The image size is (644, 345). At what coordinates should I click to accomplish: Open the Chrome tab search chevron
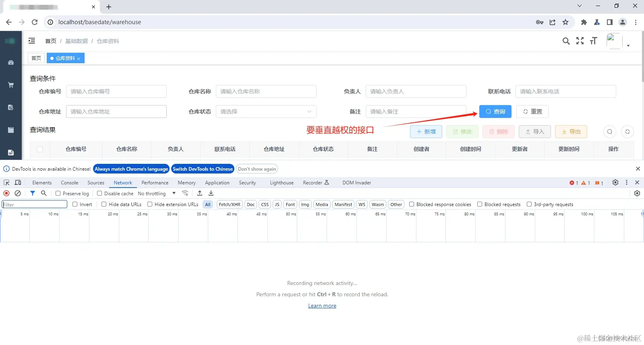pos(580,6)
